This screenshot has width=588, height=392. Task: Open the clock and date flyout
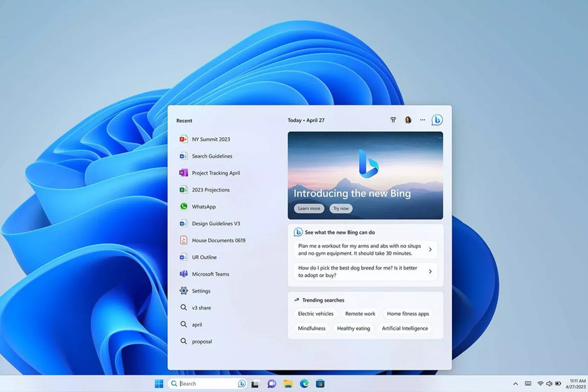click(x=576, y=384)
